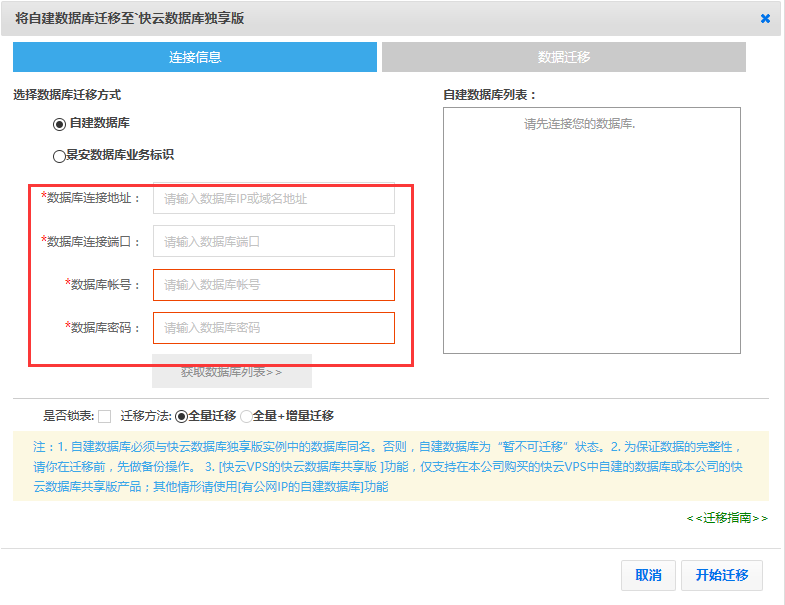This screenshot has width=785, height=605.
Task: Click the yellow 注 notice text area
Action: click(x=390, y=466)
